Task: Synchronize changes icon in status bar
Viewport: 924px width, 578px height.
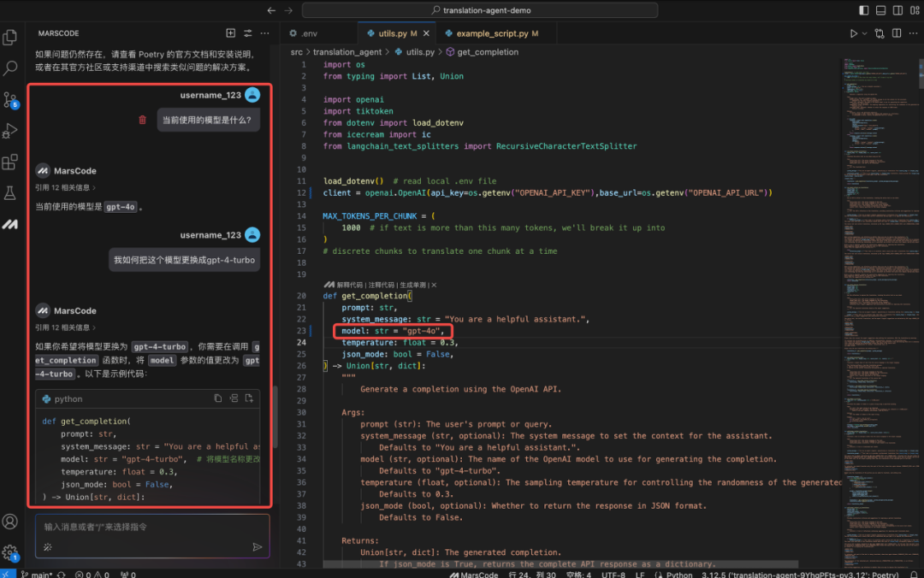Action: pyautogui.click(x=62, y=575)
